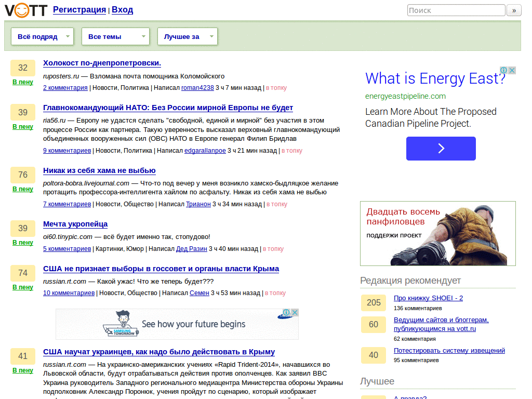Open 7 комментариев link
The image size is (532, 399).
pyautogui.click(x=67, y=204)
